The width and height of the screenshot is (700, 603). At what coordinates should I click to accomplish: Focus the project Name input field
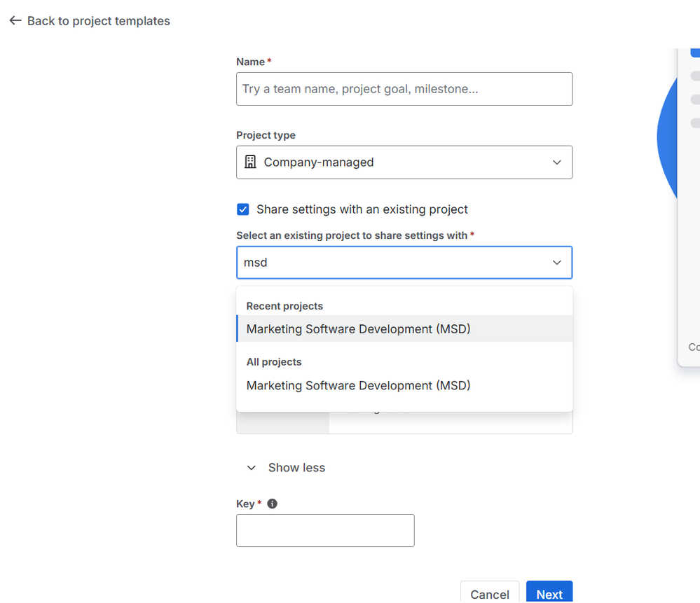[x=404, y=89]
